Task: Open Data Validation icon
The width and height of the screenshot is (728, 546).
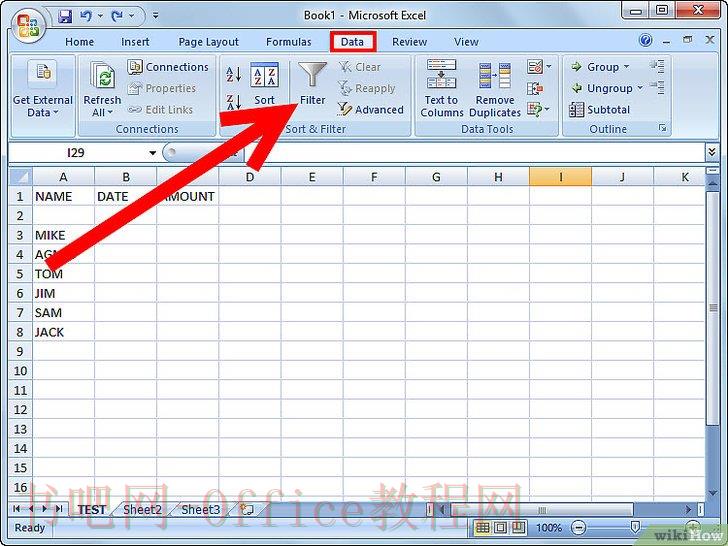Action: click(x=535, y=67)
